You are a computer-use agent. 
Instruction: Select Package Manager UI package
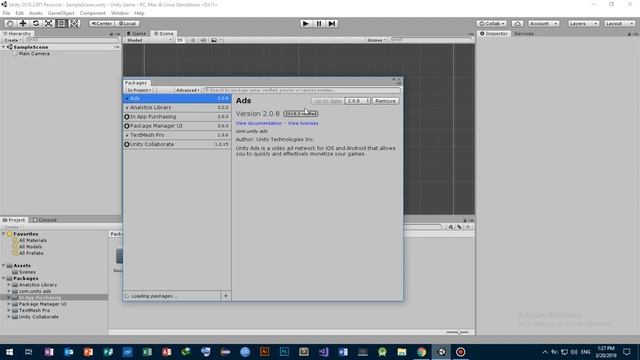[x=177, y=126]
